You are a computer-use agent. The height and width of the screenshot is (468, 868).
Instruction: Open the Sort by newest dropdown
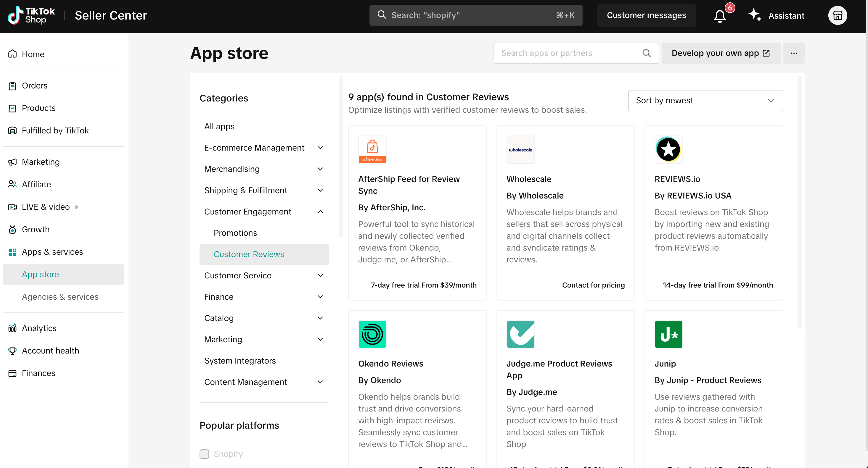coord(705,100)
